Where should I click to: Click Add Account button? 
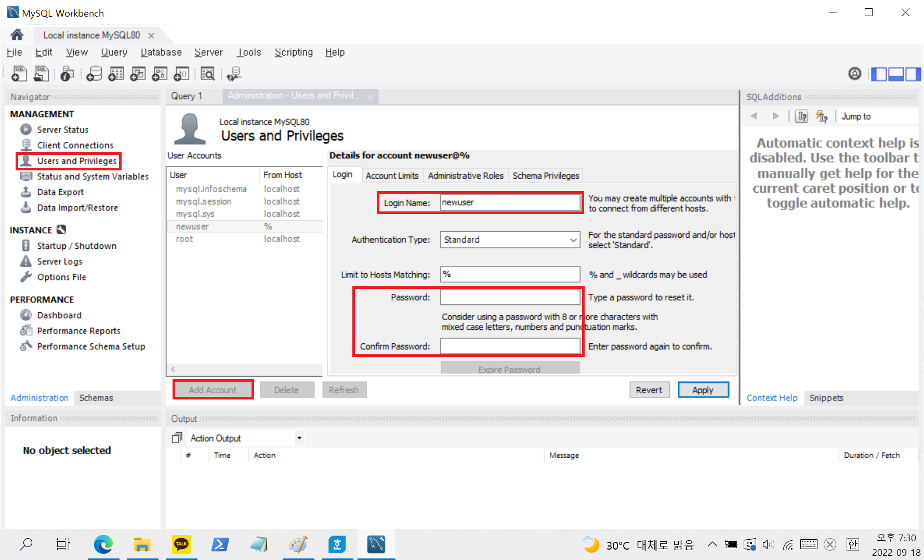[x=213, y=390]
